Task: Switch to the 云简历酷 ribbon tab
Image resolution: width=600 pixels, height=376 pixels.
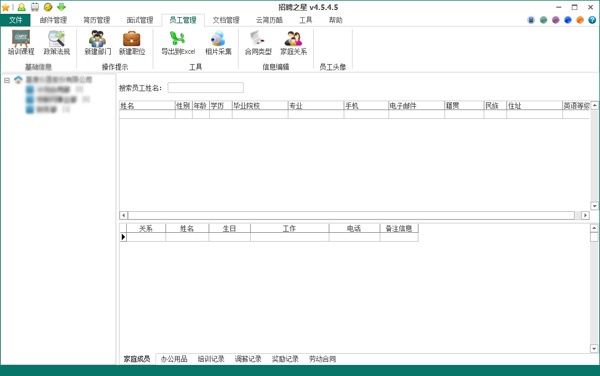Action: 269,20
